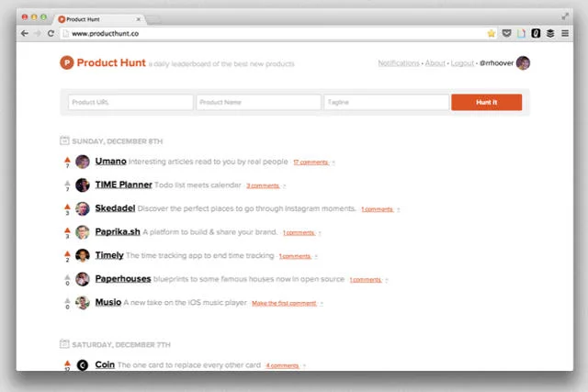Select the Product Hunt tab
588x392 pixels.
pos(99,19)
